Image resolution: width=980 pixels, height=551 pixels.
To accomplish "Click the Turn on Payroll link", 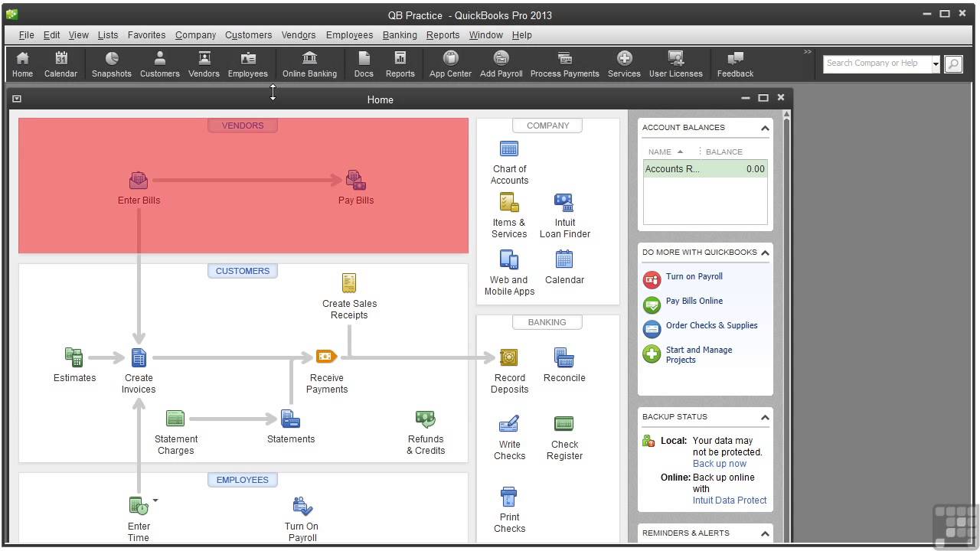I will [x=694, y=276].
